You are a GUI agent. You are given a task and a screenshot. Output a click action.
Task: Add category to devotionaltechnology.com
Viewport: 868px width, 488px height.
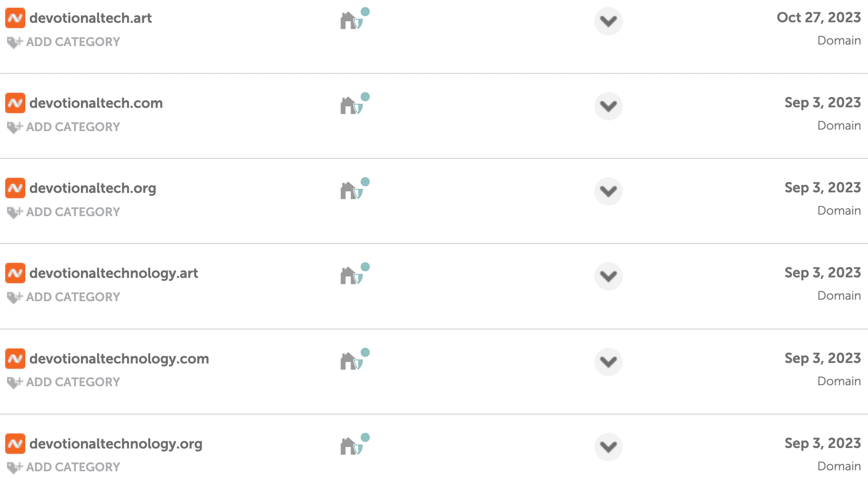(64, 382)
